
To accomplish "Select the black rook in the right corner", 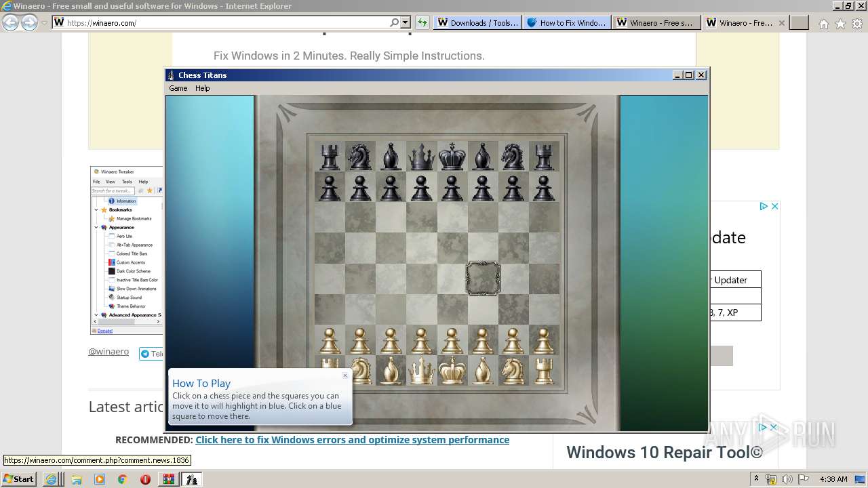I will 543,157.
